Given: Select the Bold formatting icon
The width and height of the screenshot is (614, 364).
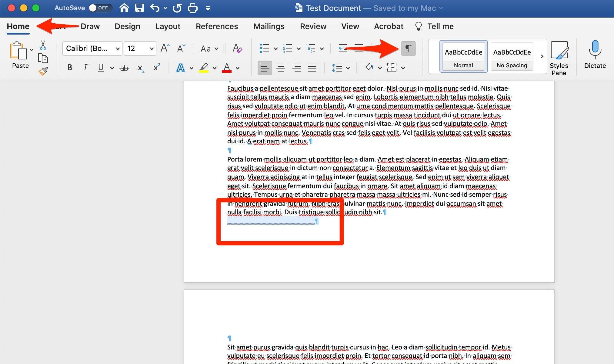Looking at the screenshot, I should (x=69, y=67).
